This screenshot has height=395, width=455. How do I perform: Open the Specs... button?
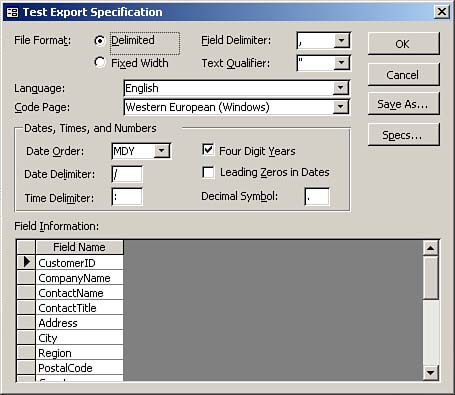403,135
